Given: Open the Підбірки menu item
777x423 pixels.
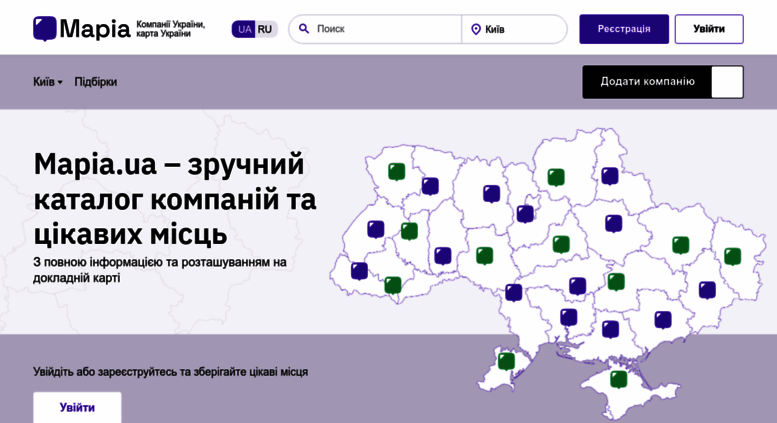Looking at the screenshot, I should pos(96,82).
